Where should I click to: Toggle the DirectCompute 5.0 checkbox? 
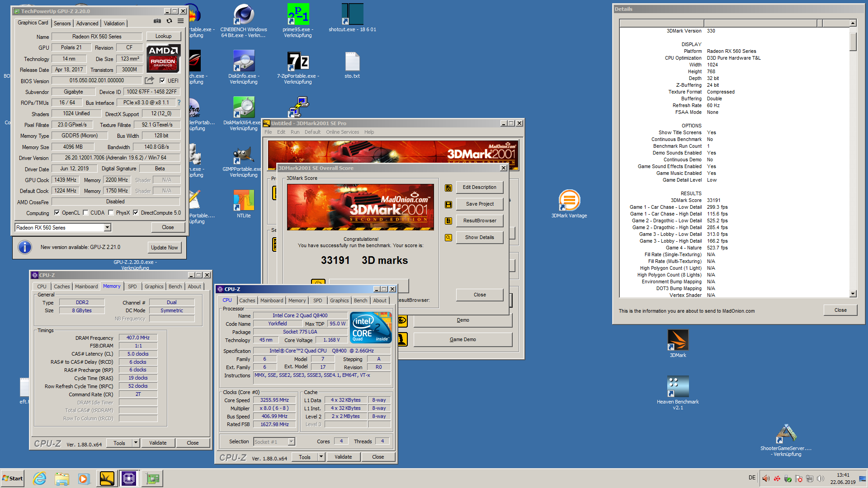(136, 213)
